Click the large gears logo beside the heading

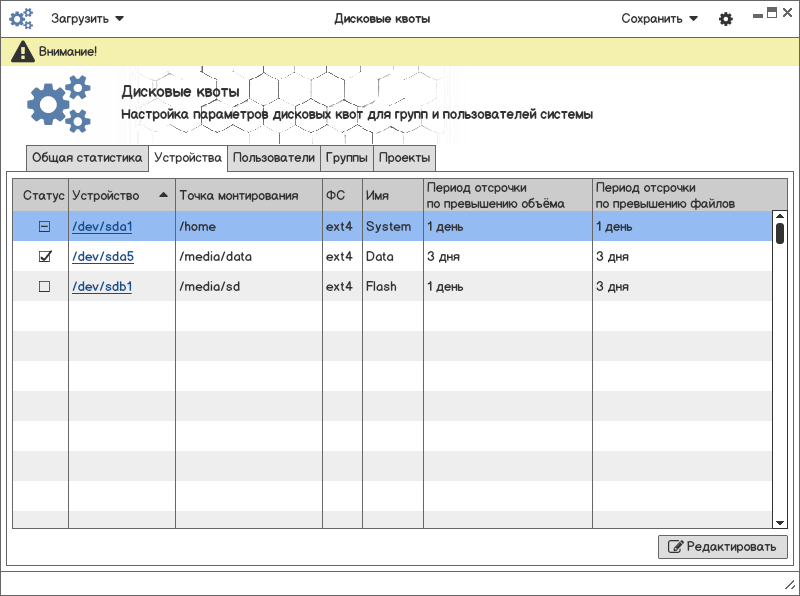tap(58, 105)
